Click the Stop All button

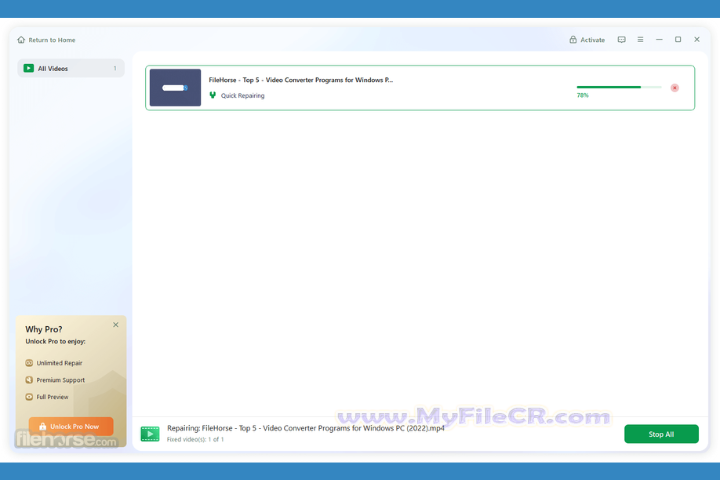pos(661,434)
